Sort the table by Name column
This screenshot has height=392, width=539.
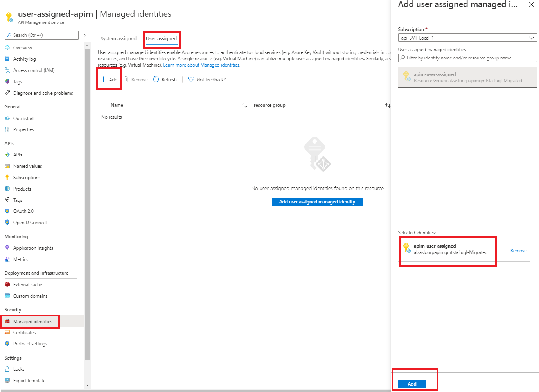(244, 105)
